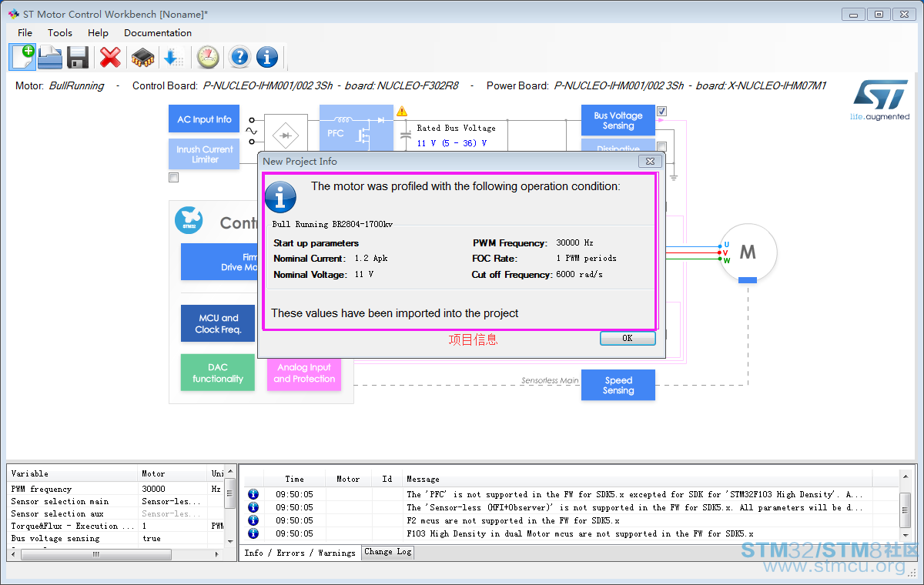
Task: Close the project with the red X icon
Action: 111,57
